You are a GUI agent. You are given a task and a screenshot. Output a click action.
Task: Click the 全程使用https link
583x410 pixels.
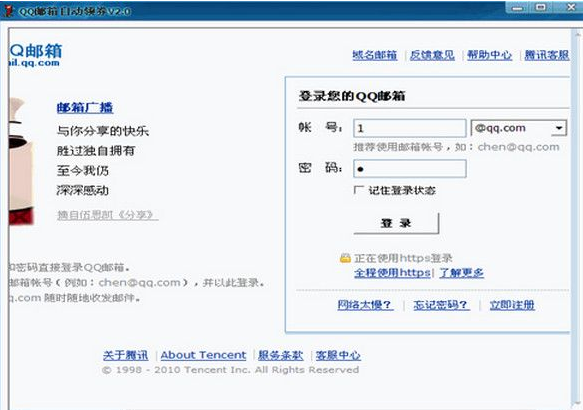(x=392, y=273)
